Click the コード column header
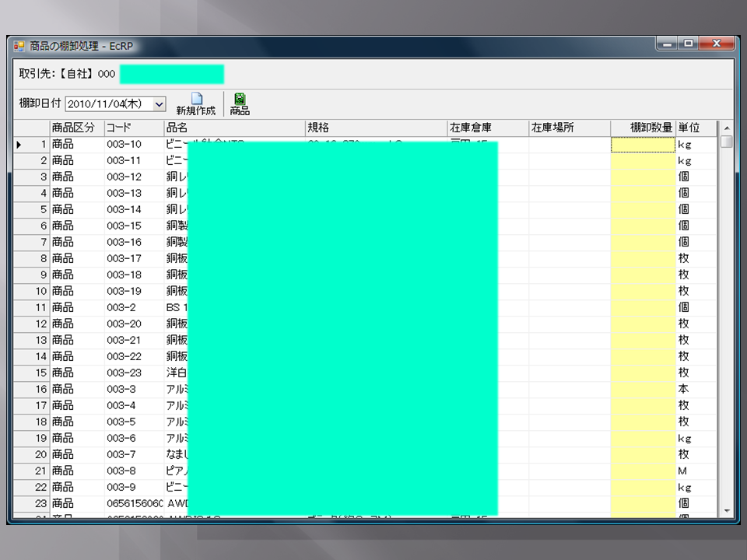The width and height of the screenshot is (747, 560). [133, 128]
